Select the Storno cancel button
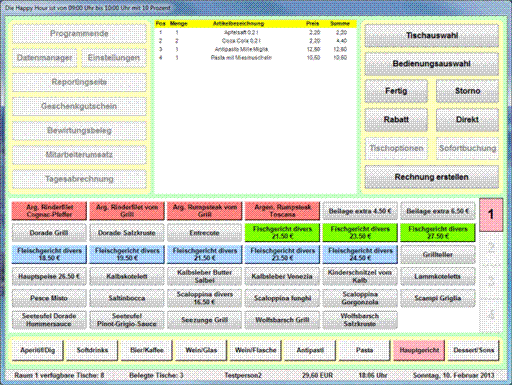The height and width of the screenshot is (385, 512). (x=467, y=91)
